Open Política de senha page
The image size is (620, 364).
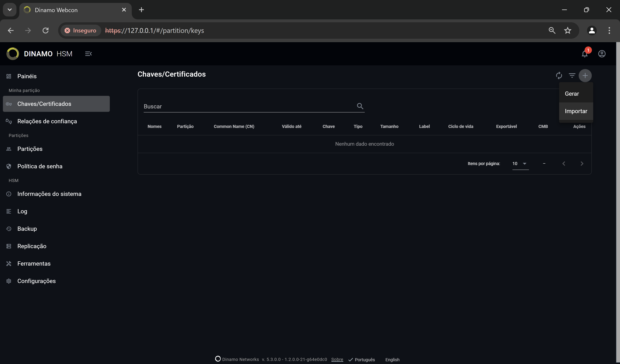[56, 166]
